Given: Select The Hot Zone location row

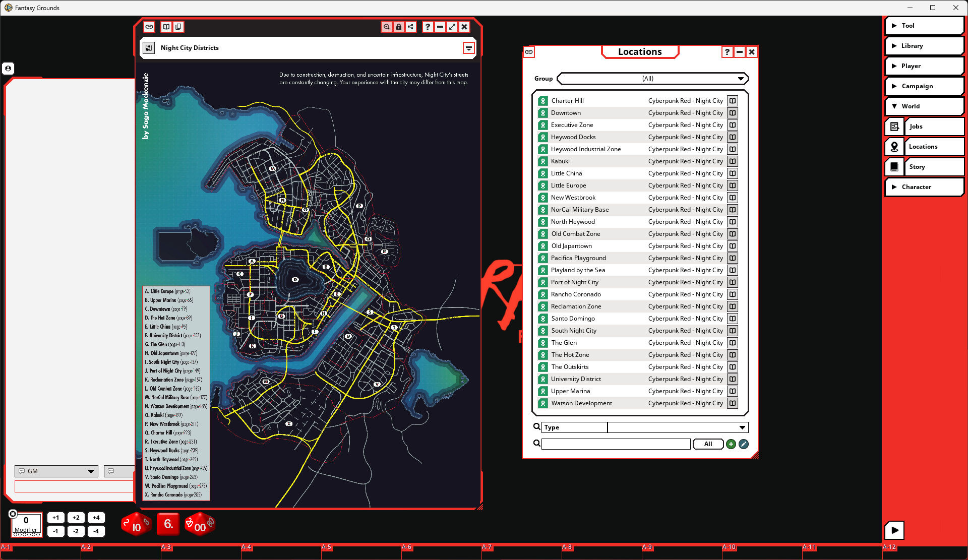Looking at the screenshot, I should click(x=638, y=355).
